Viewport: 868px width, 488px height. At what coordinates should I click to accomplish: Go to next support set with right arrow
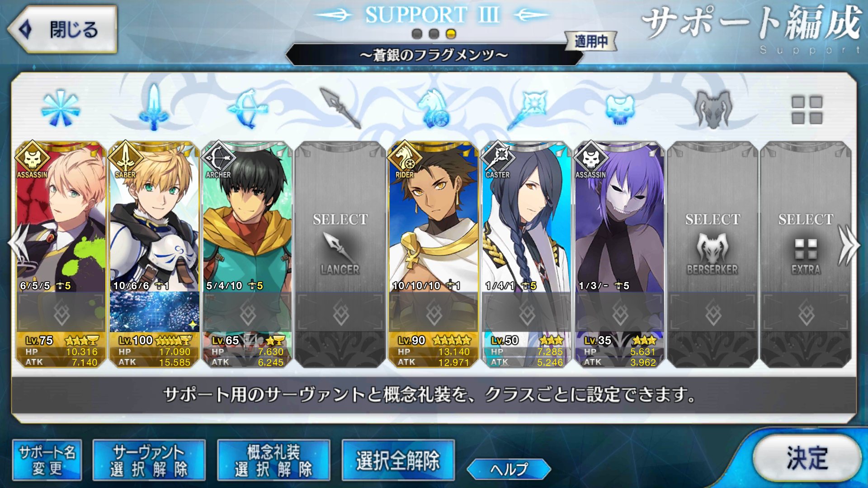848,245
